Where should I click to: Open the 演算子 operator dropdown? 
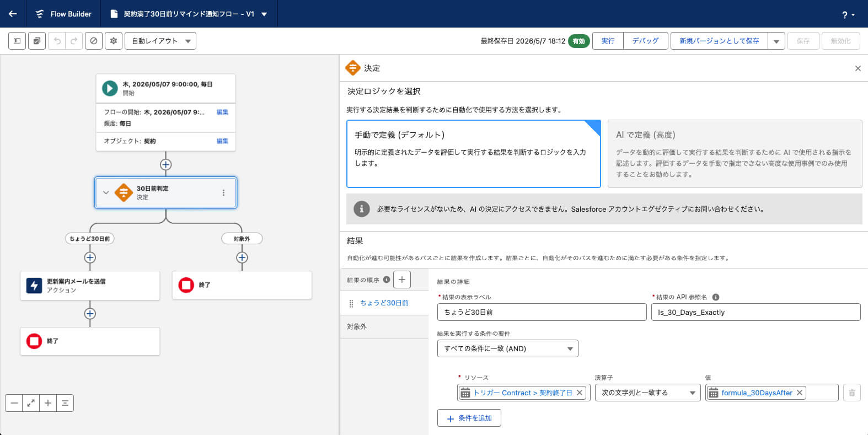click(648, 393)
